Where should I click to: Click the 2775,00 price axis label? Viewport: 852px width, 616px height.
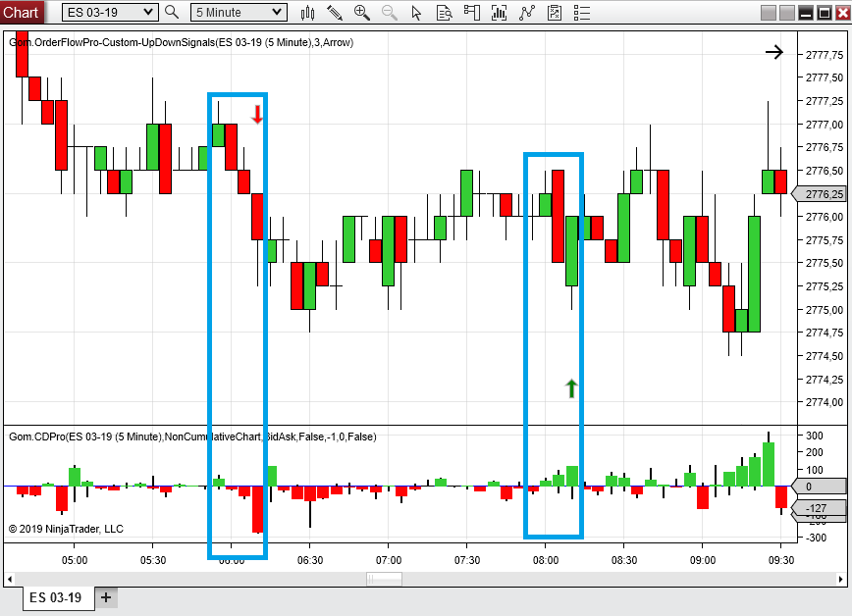825,310
